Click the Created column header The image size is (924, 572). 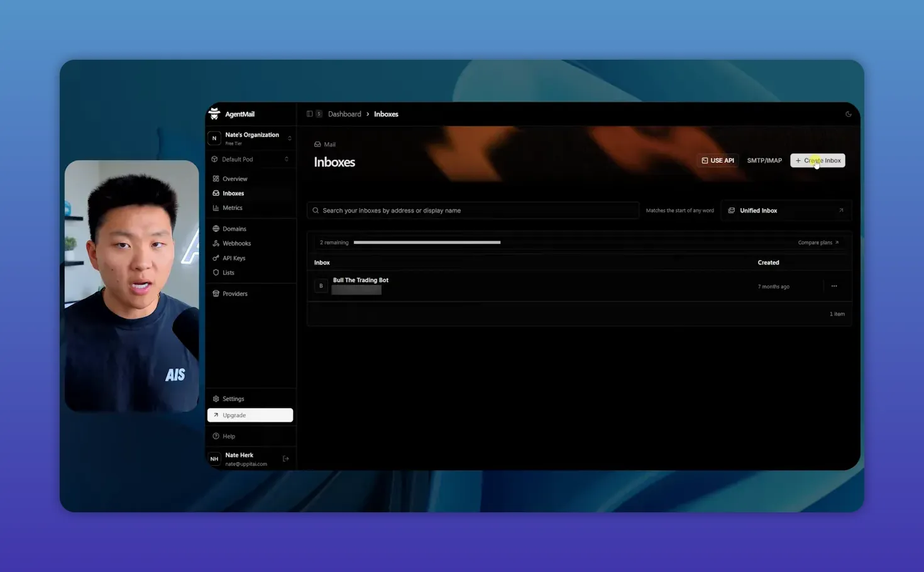pos(768,263)
